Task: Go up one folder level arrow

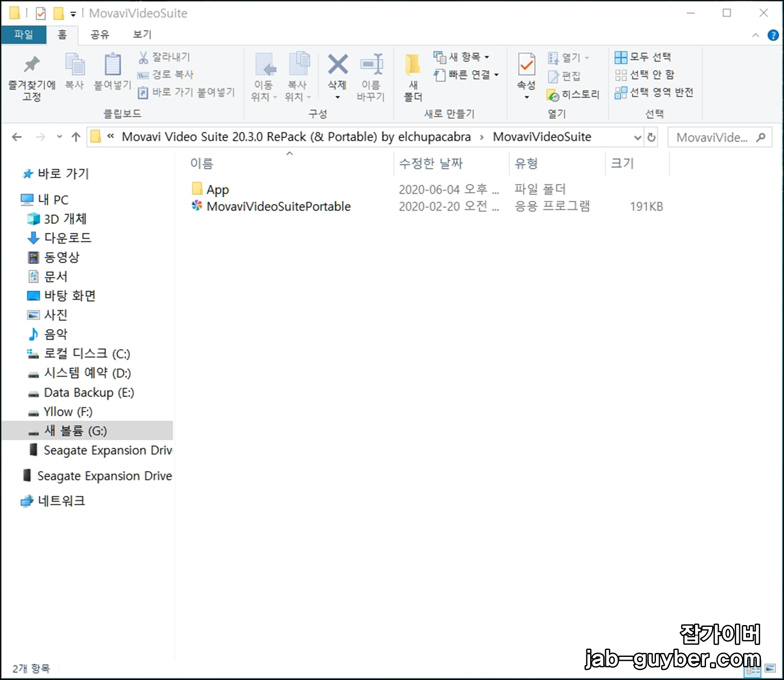Action: pos(76,137)
